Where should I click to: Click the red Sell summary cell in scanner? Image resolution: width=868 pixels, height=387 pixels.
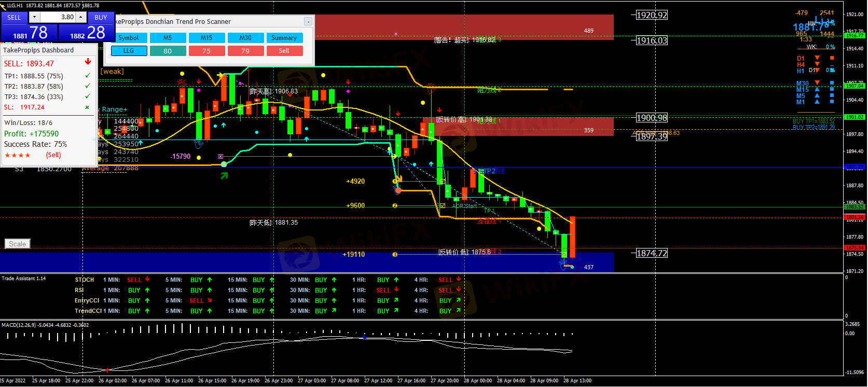coord(284,51)
